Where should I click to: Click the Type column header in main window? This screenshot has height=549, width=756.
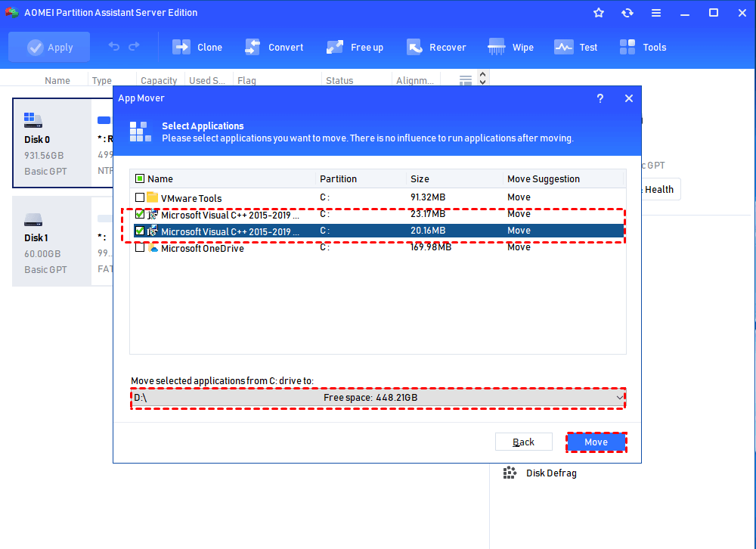(x=102, y=81)
